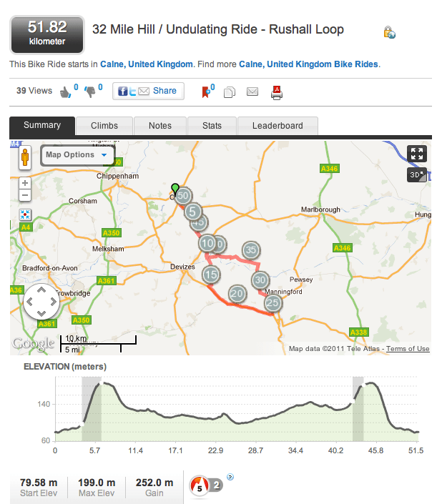Click the kilometer 25 route marker

click(x=272, y=303)
